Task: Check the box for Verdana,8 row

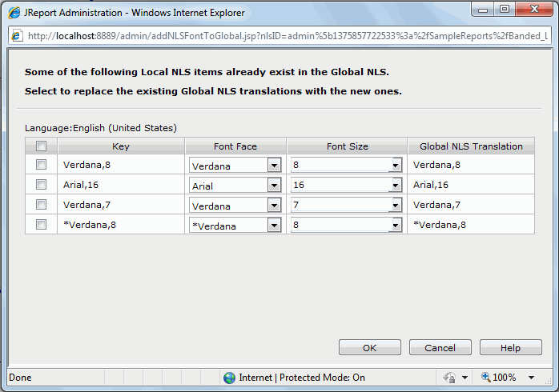Action: 42,165
